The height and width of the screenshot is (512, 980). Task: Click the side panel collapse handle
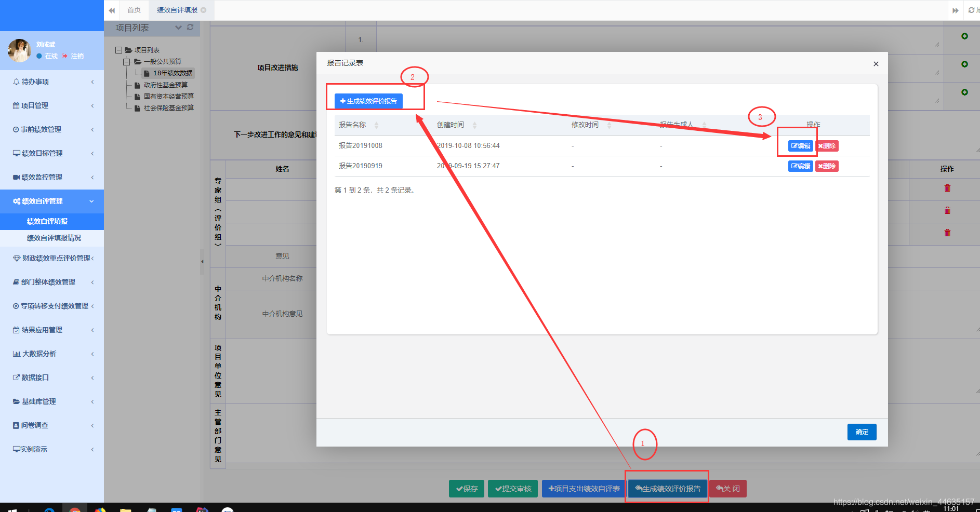point(202,261)
